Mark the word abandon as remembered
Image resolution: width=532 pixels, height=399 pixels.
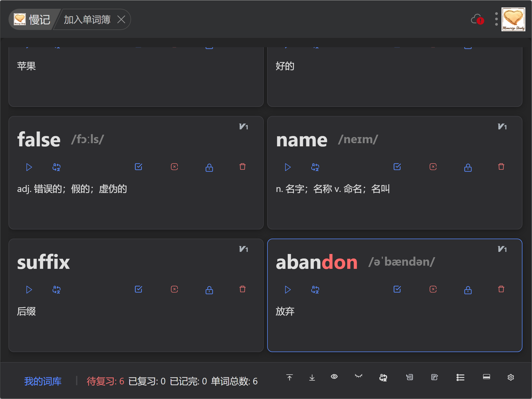397,289
